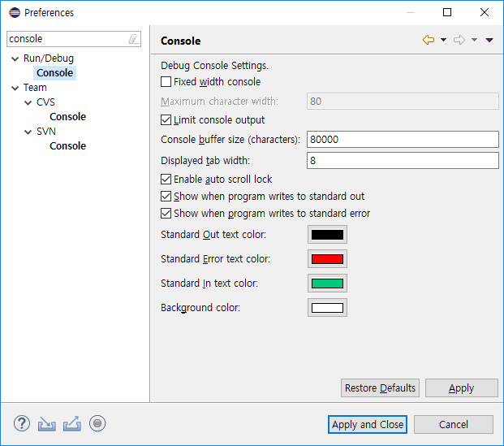The width and height of the screenshot is (504, 446).
Task: Click the grey Forward arrow icon
Action: pos(459,40)
